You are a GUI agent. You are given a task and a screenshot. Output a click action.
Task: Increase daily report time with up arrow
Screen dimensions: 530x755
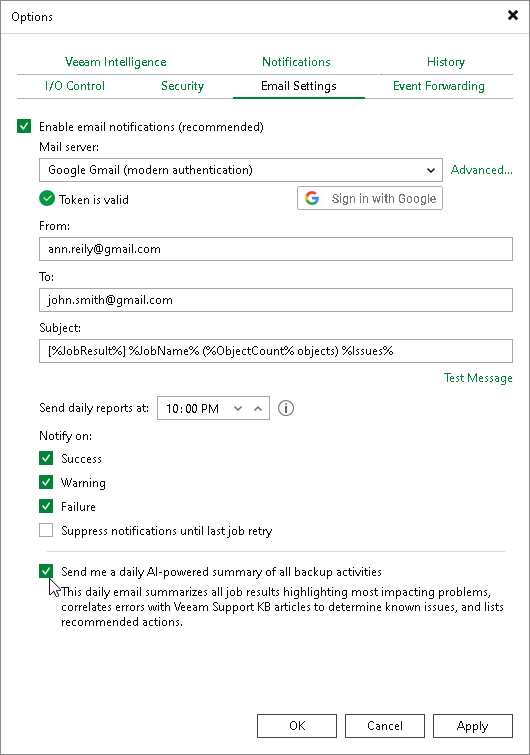coord(258,408)
